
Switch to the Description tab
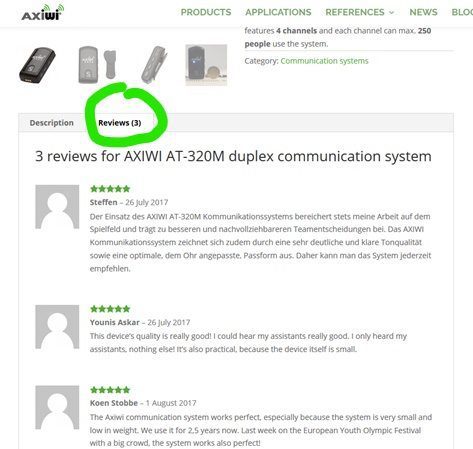click(52, 123)
